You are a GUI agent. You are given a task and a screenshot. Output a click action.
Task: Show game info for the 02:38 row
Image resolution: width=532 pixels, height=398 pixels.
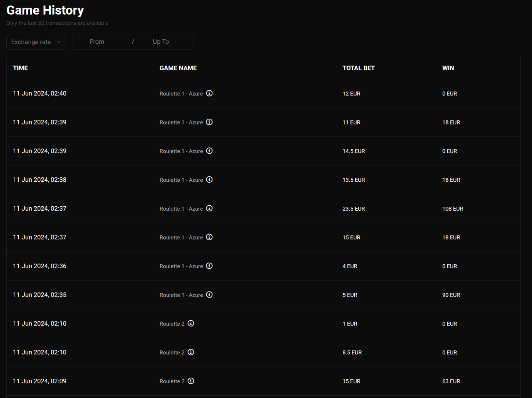209,180
